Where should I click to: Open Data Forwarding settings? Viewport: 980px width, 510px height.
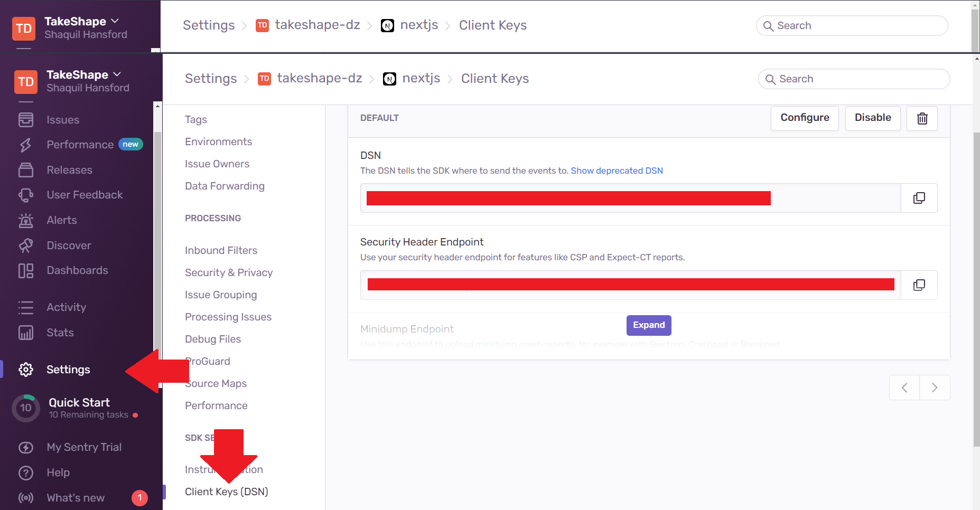225,186
